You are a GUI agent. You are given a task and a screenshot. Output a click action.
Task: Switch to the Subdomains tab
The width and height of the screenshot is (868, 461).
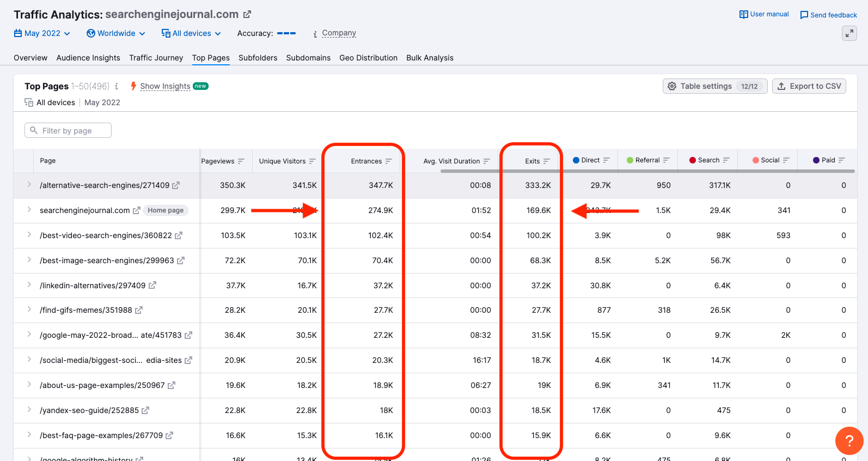tap(308, 58)
